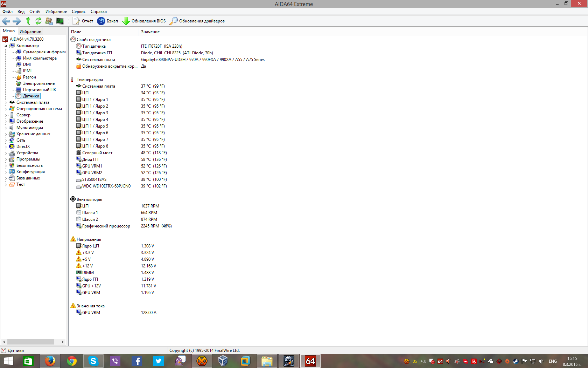Select the ST3500418AS drive temperature row

[122, 179]
